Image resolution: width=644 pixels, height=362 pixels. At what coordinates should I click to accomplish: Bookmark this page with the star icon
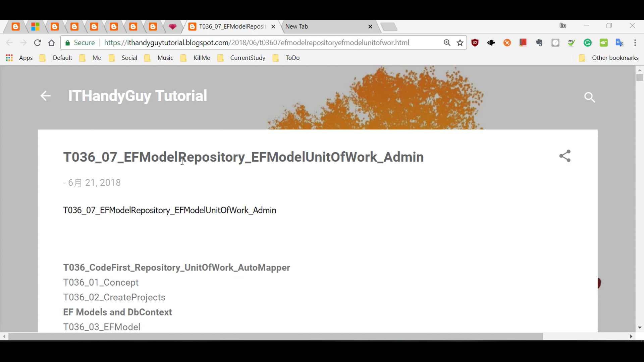pyautogui.click(x=460, y=43)
